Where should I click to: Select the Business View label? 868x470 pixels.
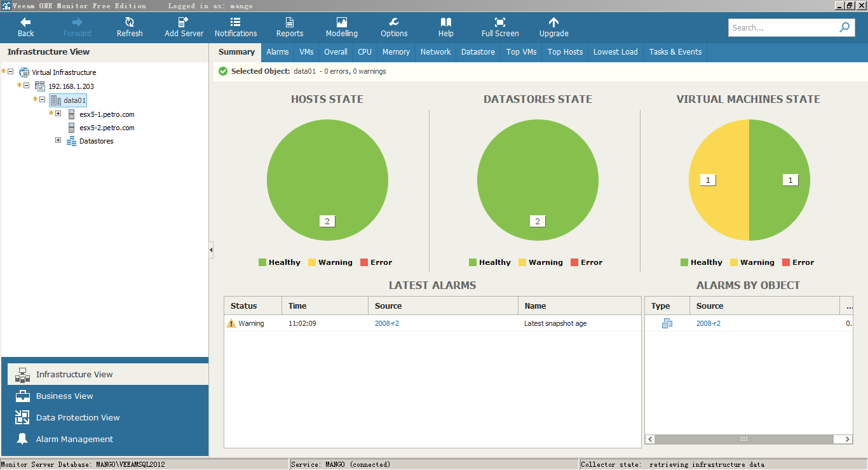[x=65, y=396]
